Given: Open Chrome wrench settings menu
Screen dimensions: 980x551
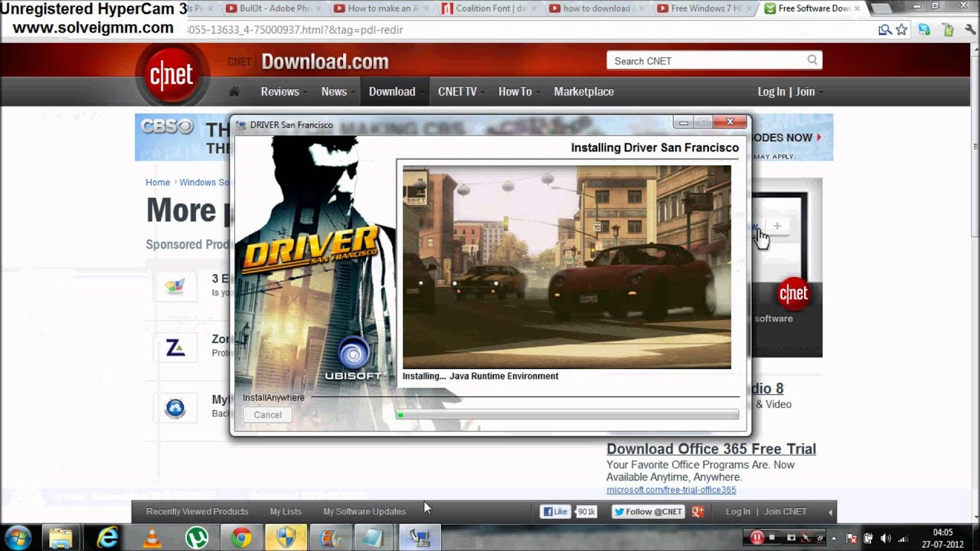Looking at the screenshot, I should (969, 30).
